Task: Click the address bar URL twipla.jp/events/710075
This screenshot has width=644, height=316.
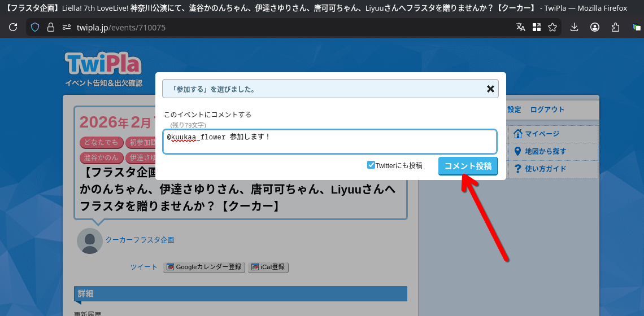Action: tap(121, 28)
